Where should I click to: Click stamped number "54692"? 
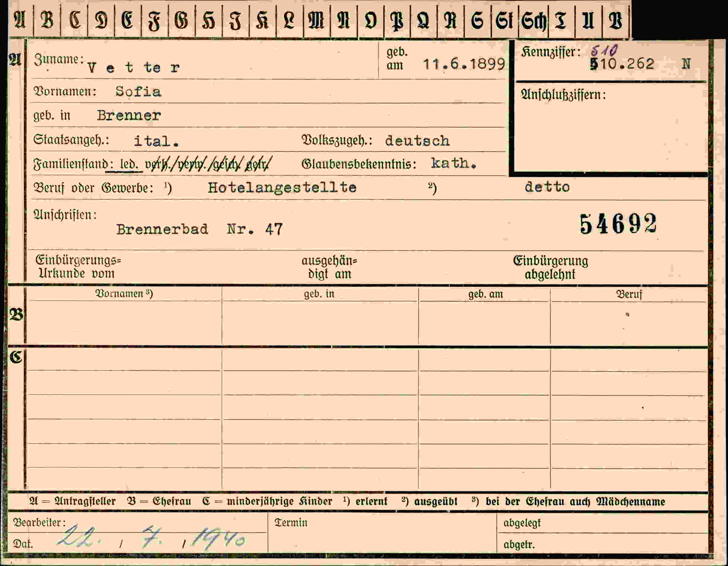click(x=619, y=224)
